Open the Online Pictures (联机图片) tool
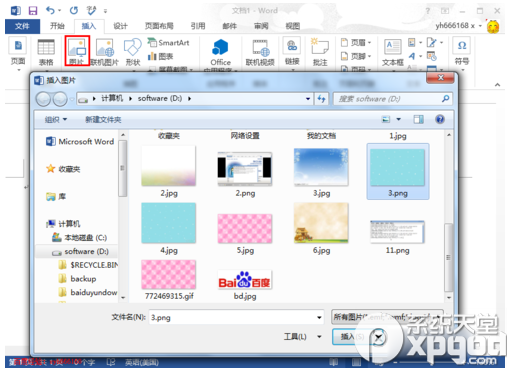507x368 pixels. [x=105, y=52]
